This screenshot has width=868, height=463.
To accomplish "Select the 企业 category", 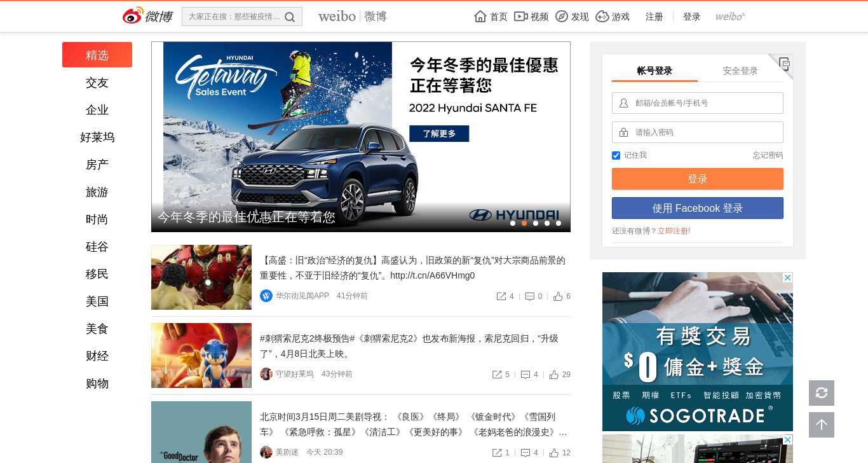I will pyautogui.click(x=97, y=110).
